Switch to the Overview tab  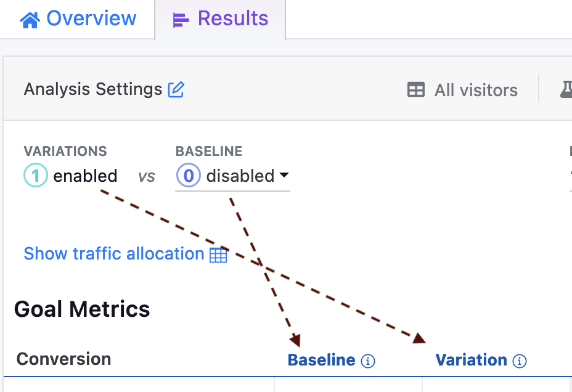tap(78, 18)
